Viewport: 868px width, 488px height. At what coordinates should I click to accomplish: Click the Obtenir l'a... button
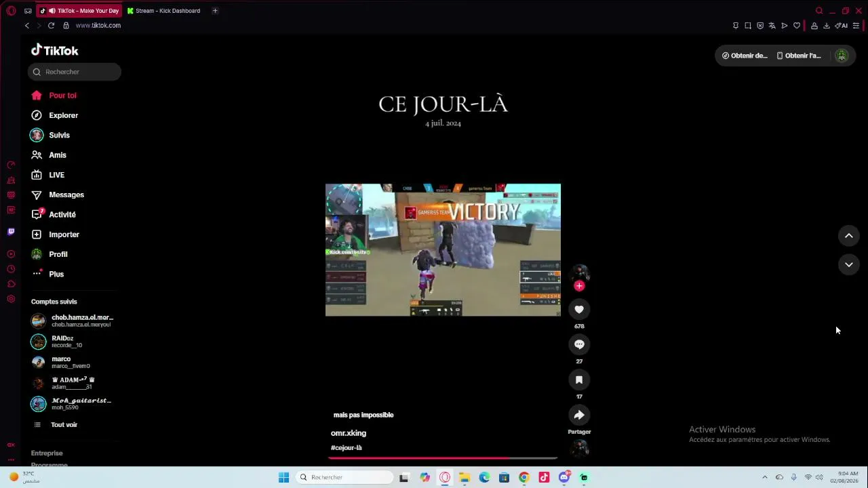tap(799, 56)
